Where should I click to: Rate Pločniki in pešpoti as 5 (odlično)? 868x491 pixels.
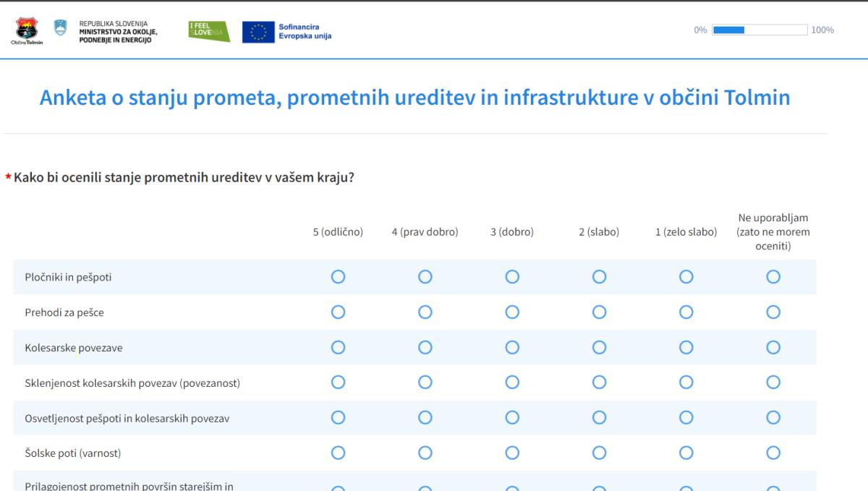point(338,276)
